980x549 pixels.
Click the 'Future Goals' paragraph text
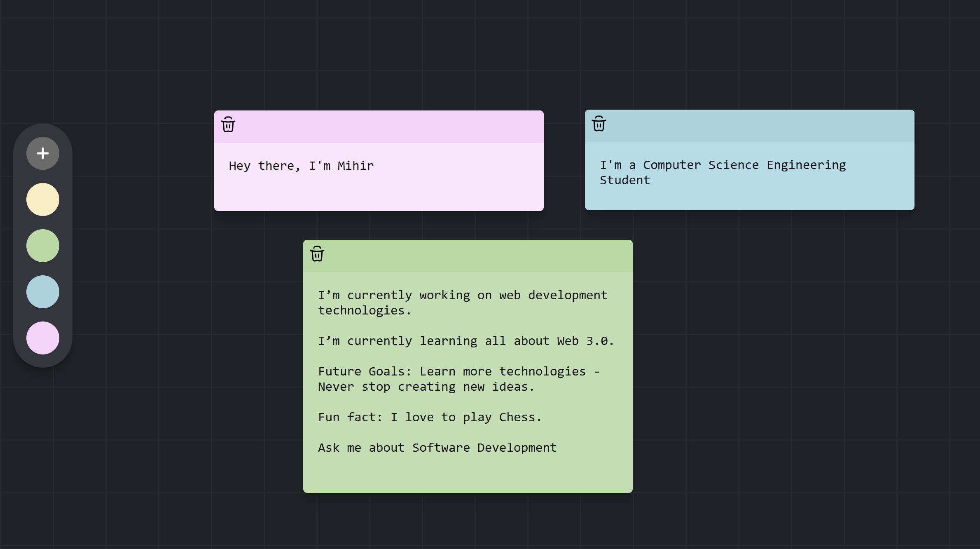pos(458,379)
